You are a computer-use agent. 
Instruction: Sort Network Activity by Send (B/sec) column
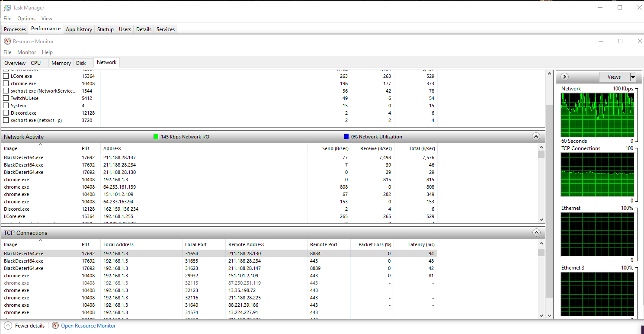pos(329,148)
